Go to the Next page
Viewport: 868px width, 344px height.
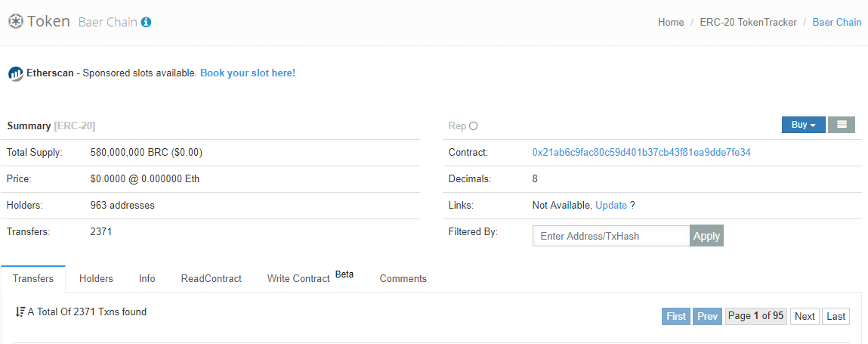[x=805, y=316]
